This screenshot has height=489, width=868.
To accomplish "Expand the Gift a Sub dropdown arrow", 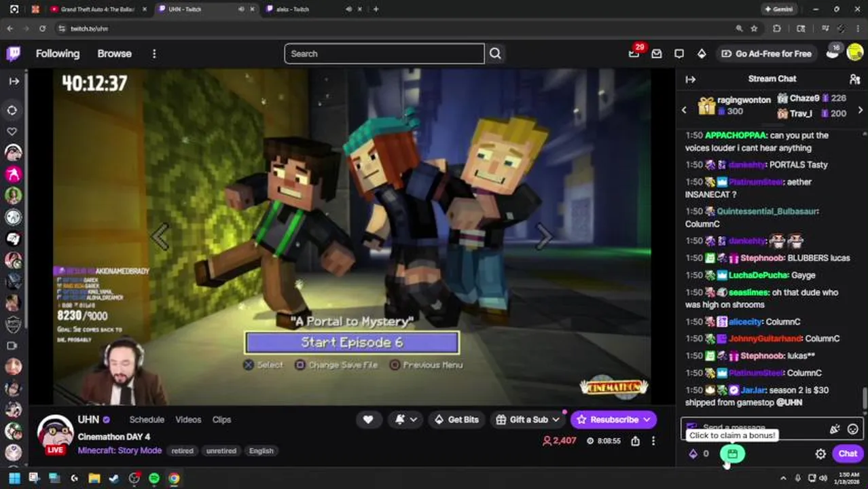I will (555, 420).
